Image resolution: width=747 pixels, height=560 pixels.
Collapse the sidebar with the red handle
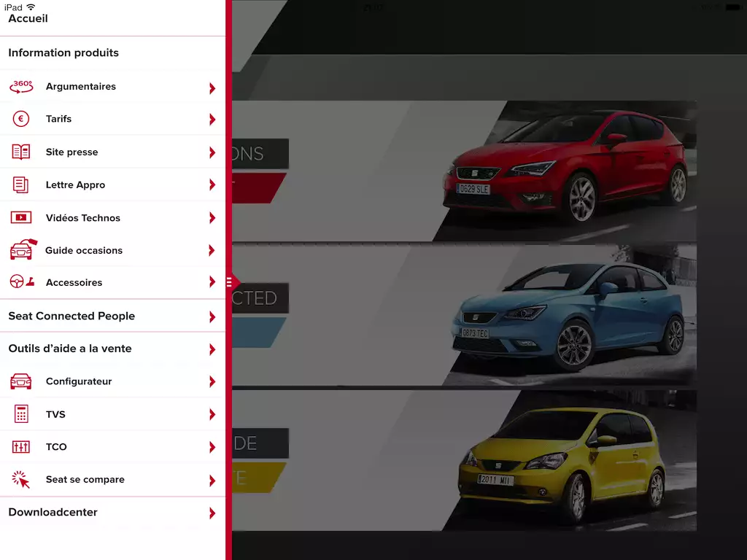(231, 281)
